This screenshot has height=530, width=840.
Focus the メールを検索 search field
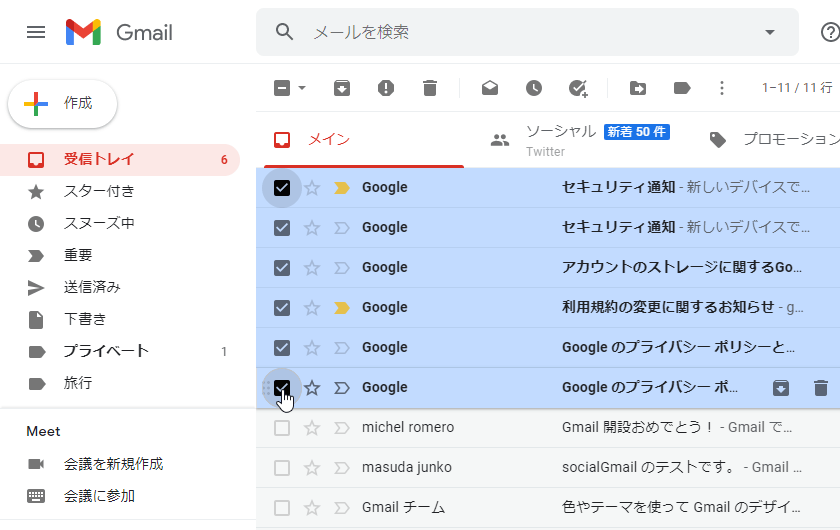pyautogui.click(x=527, y=32)
